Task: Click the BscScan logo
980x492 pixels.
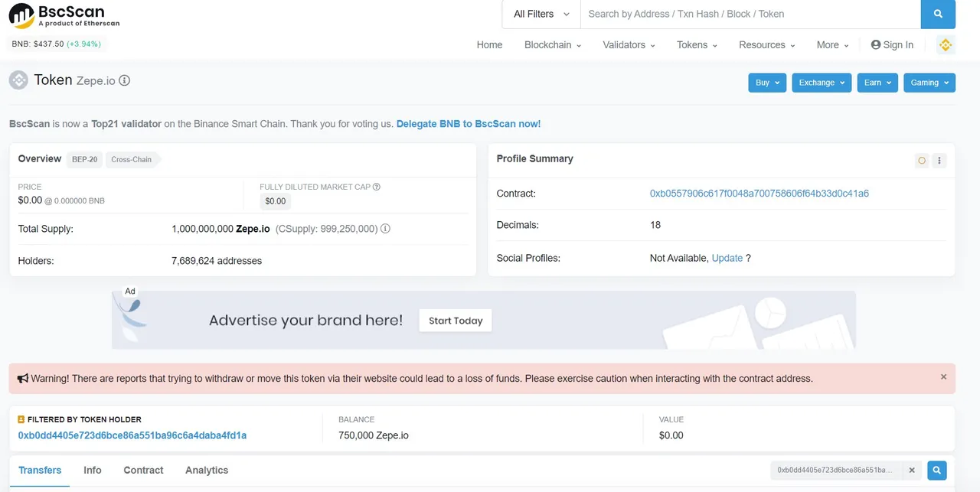Action: pos(64,15)
